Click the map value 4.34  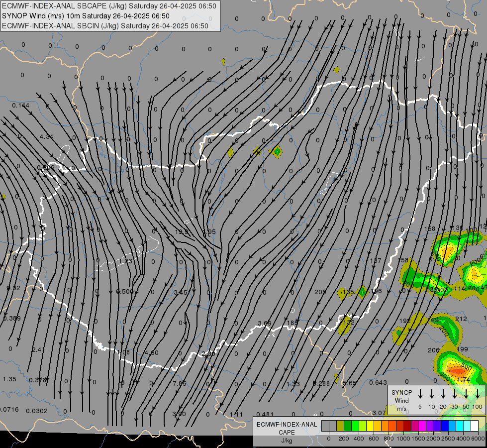[46, 136]
